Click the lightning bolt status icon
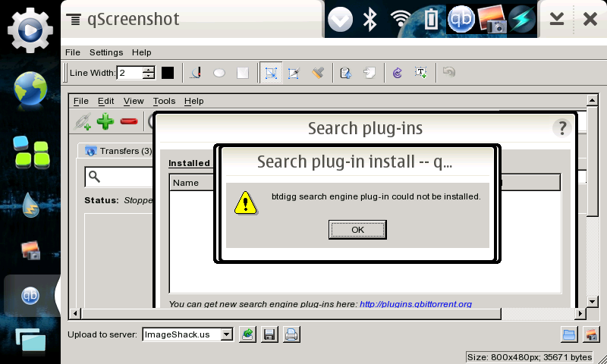Screen dimensions: 607x364 [x=521, y=19]
